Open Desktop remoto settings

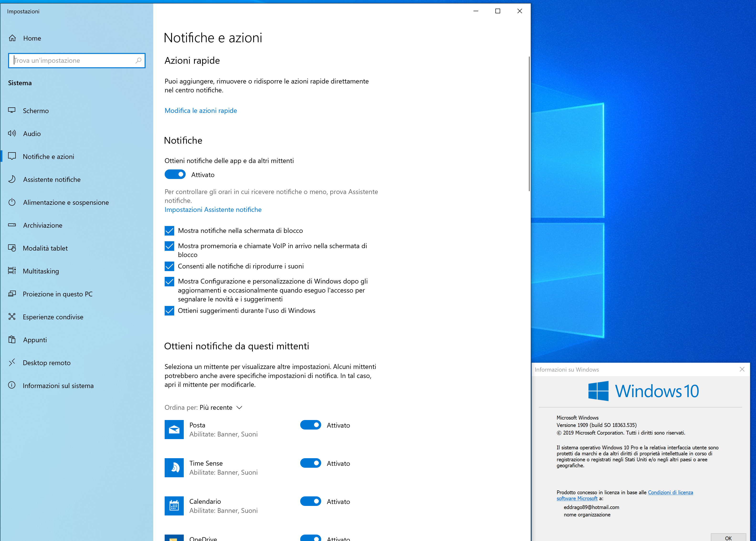[x=77, y=362]
